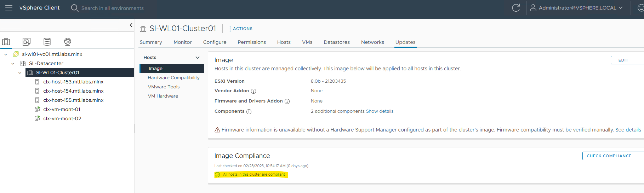Click the Vendor Addon info icon

253,91
